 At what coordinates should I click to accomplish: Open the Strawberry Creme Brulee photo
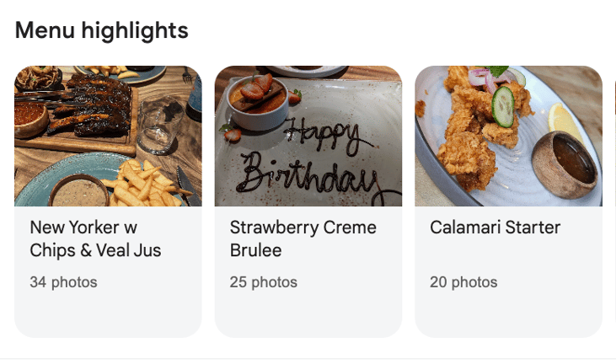[308, 136]
